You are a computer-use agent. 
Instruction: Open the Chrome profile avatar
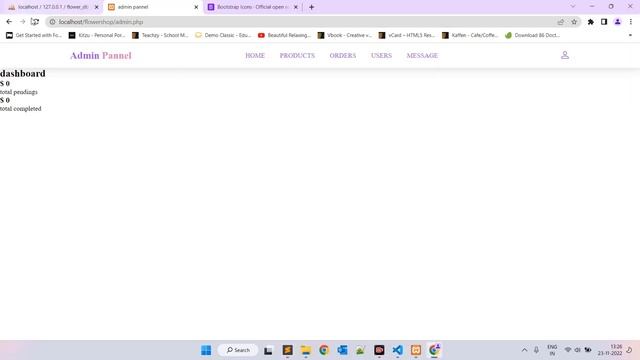point(617,22)
